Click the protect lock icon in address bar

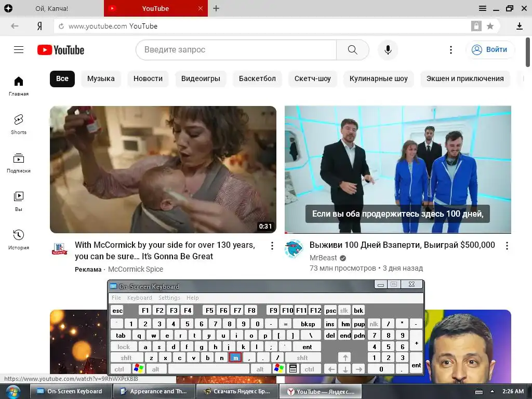[x=476, y=26]
